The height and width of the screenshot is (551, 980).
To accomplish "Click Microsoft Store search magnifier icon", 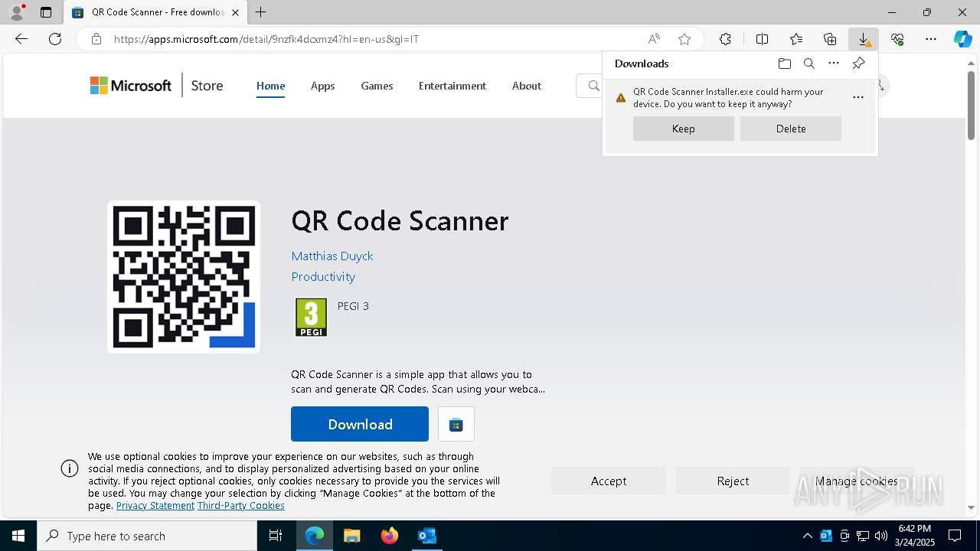I will [593, 86].
